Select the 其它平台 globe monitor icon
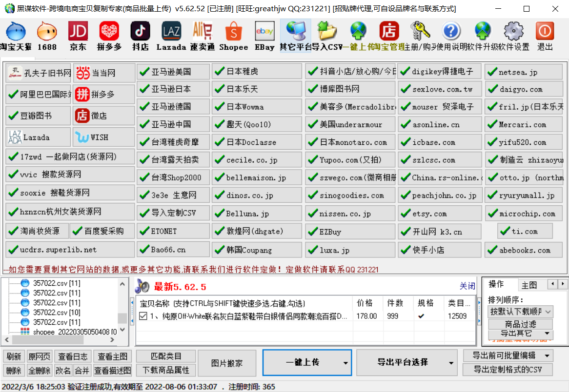Viewport: 569px width, 392px height. pos(295,36)
